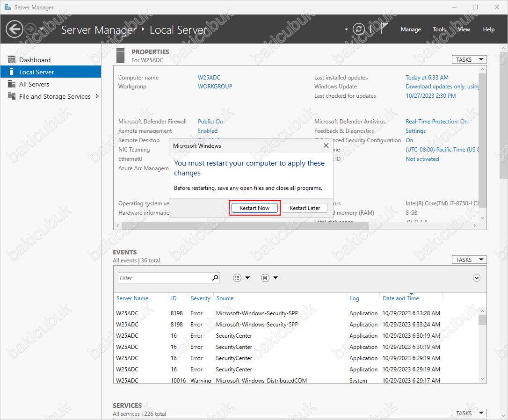Select File and Storage Services
The image size is (508, 420).
[55, 96]
